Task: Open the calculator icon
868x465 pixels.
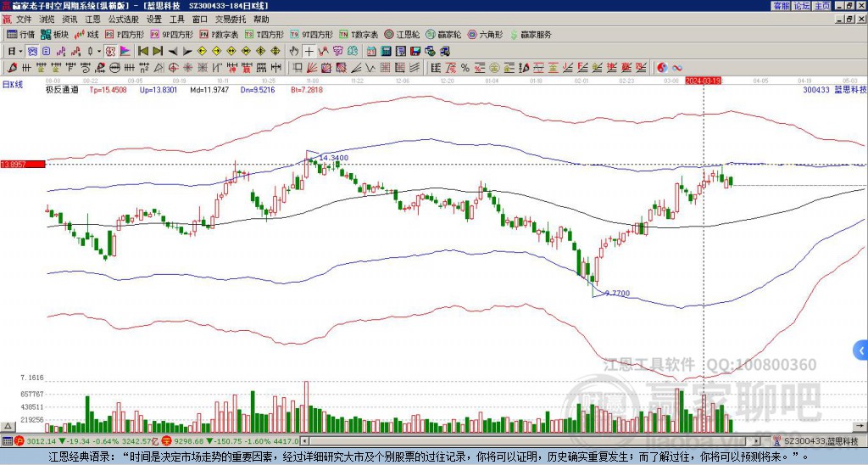Action: [x=387, y=52]
